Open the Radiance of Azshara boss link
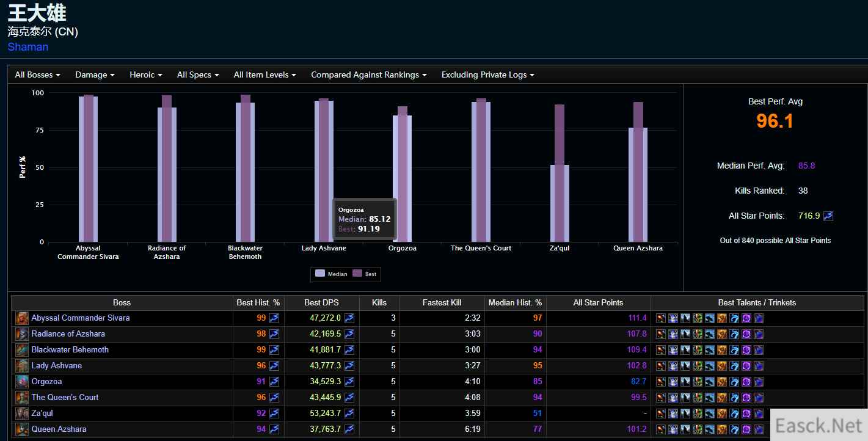The image size is (868, 441). tap(68, 334)
